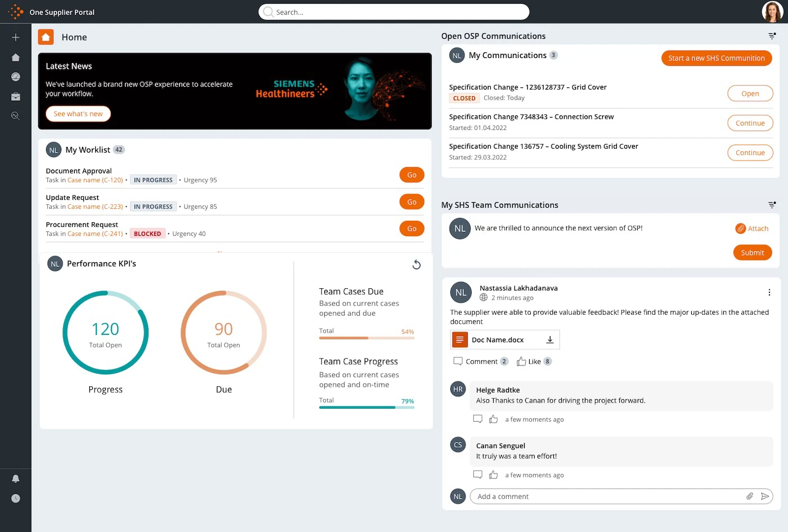Screen dimensions: 788x532
Task: Send the comment with arrow icon
Action: [765, 497]
